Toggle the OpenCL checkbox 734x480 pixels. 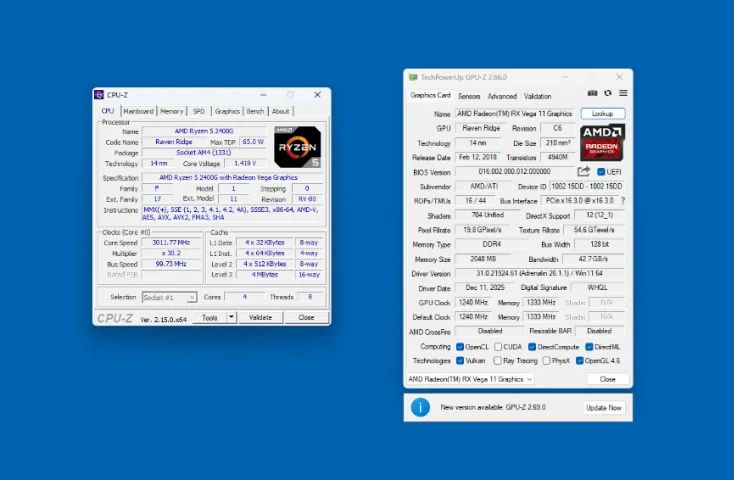point(460,347)
